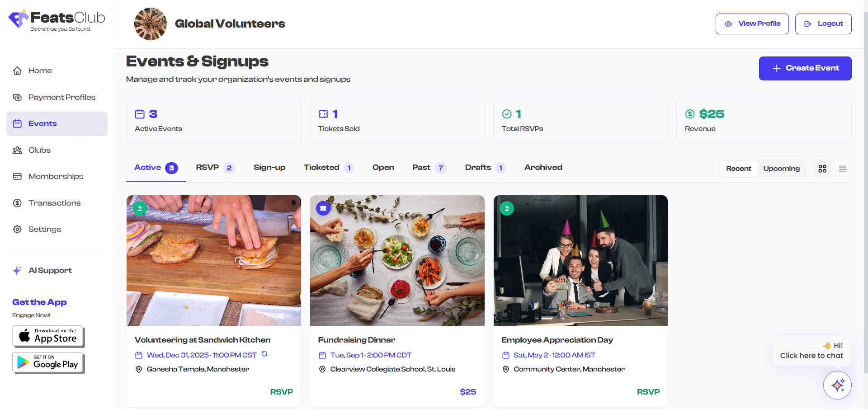Click the View Profile button
Screen dimensions: 868x409
coord(752,24)
